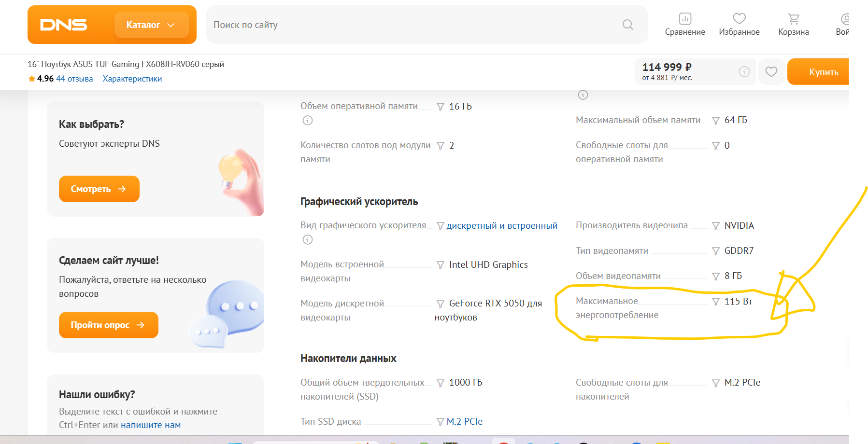Click the Графический ускоритель section heading
The image size is (868, 444).
(x=359, y=202)
